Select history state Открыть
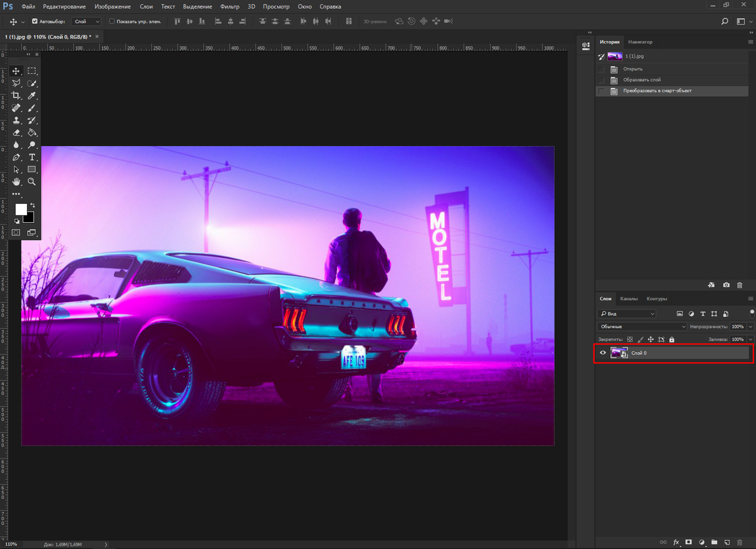 [x=672, y=69]
